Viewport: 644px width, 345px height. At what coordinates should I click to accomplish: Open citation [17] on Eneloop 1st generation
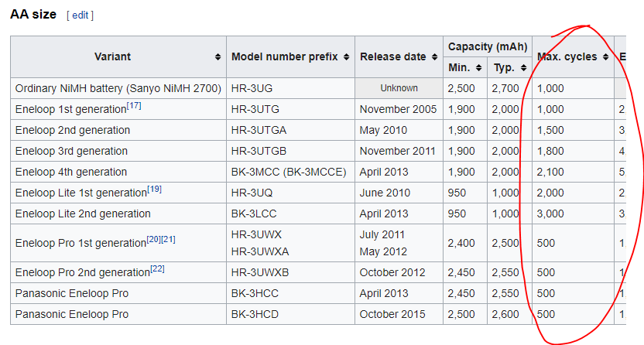point(134,106)
